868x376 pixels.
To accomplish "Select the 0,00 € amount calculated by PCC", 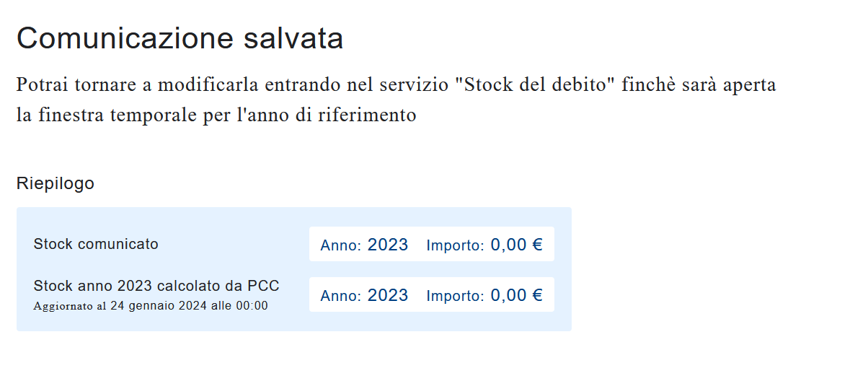I will [x=516, y=295].
